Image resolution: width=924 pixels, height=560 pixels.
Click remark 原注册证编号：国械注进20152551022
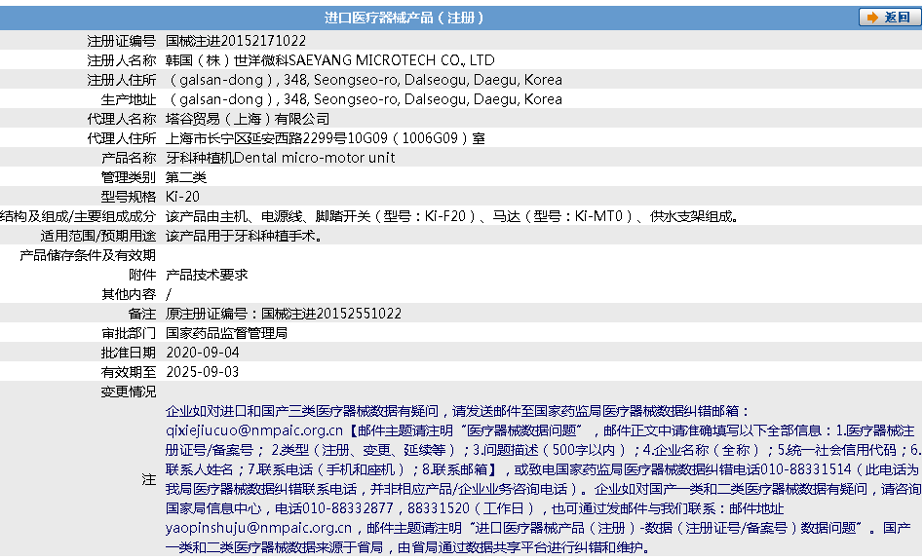284,314
